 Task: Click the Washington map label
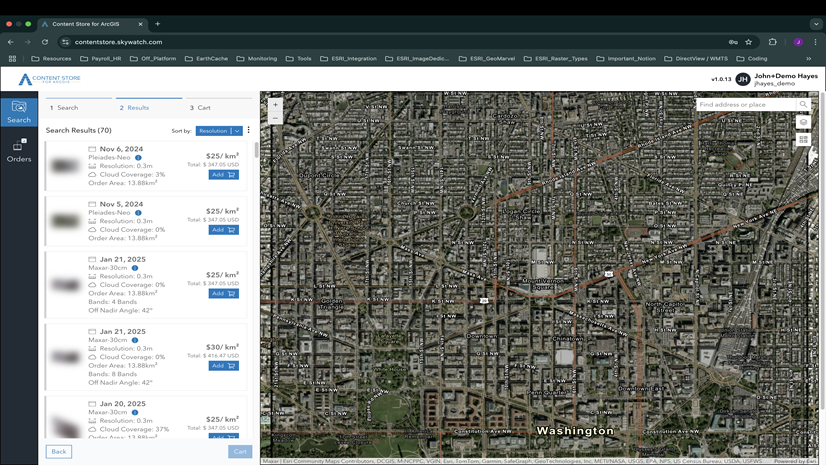(575, 430)
